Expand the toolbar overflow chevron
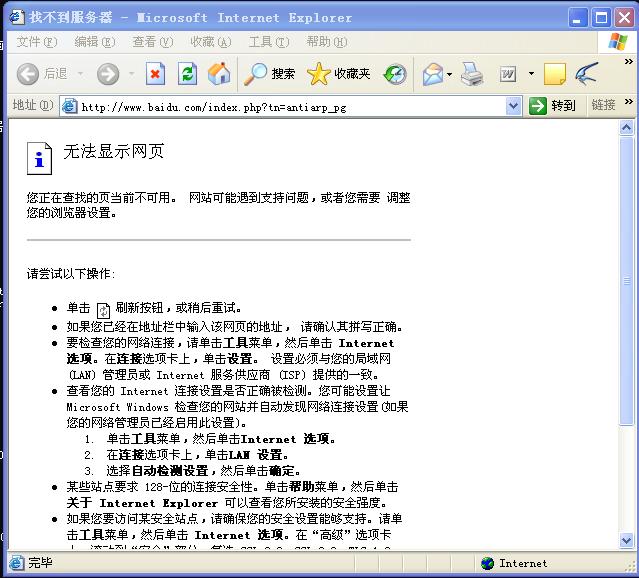The image size is (639, 578). coord(628,62)
